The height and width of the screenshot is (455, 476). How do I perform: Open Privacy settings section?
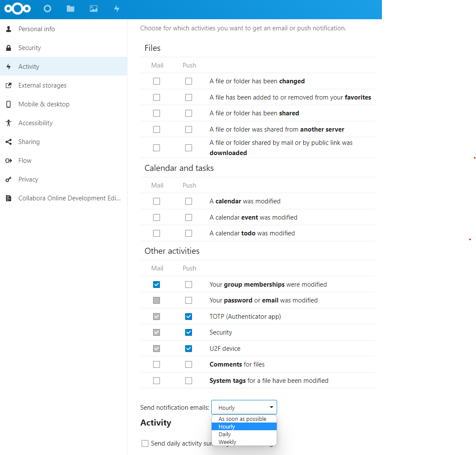(63, 179)
